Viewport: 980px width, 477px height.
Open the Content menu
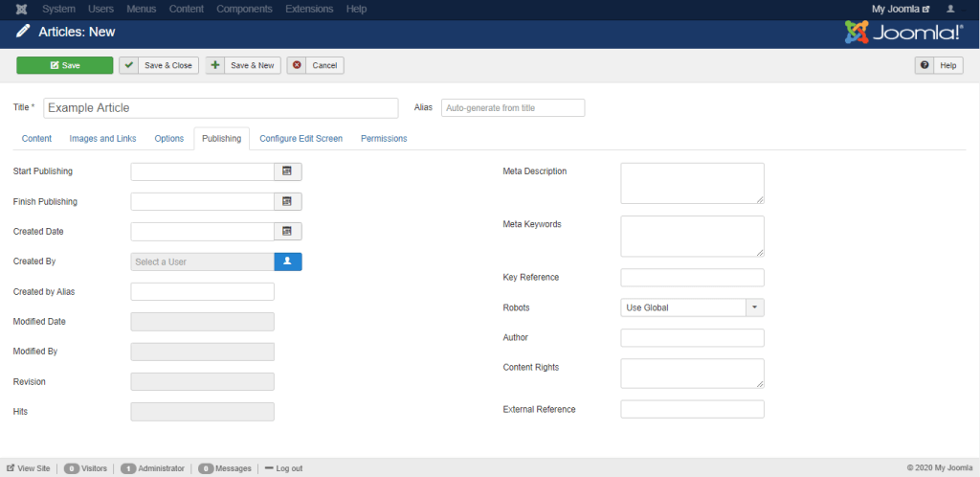click(x=187, y=10)
